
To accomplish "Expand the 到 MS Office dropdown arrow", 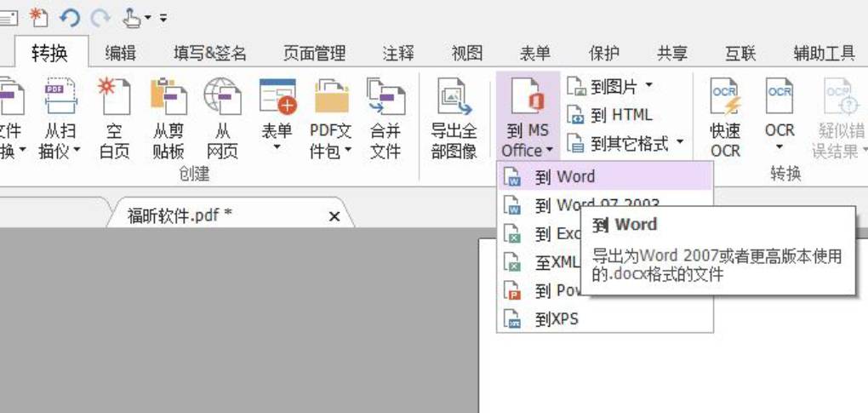I will point(549,150).
